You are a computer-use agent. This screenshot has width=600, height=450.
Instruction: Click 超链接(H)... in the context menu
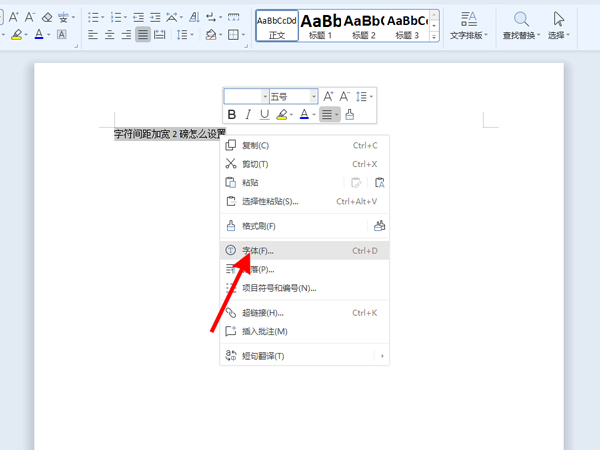pyautogui.click(x=263, y=313)
